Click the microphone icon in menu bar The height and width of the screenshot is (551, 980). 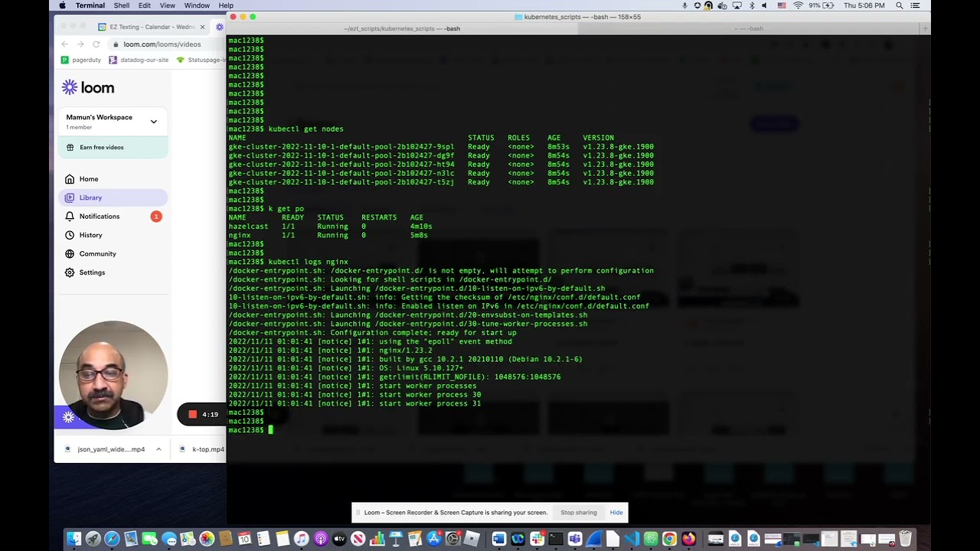685,5
